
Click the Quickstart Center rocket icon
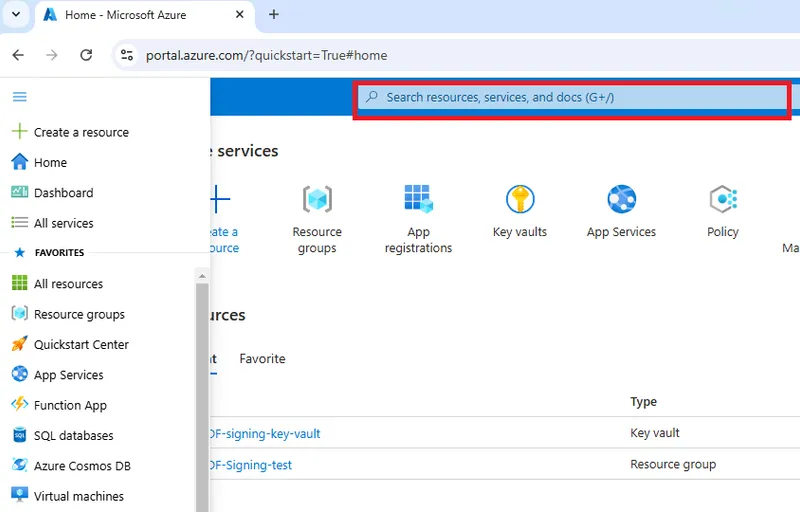(19, 344)
